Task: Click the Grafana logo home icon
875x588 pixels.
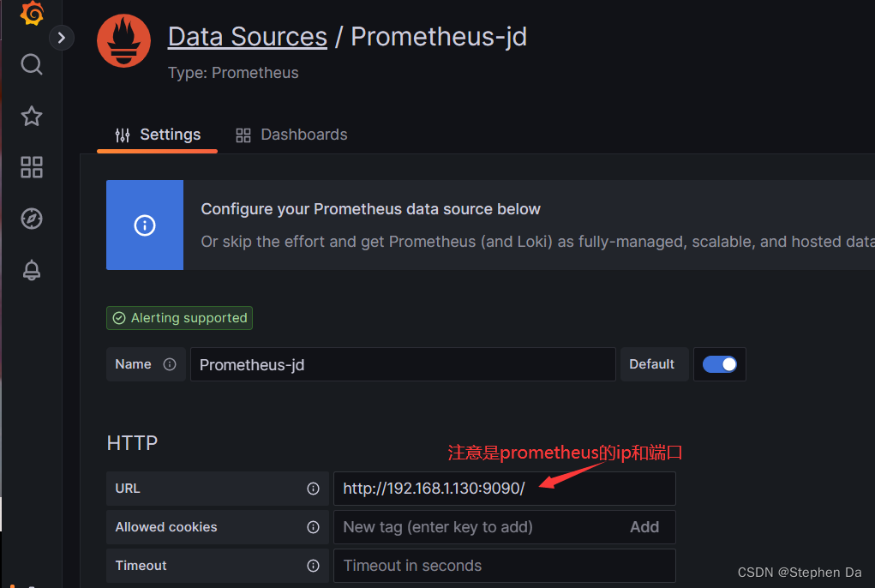Action: (32, 13)
